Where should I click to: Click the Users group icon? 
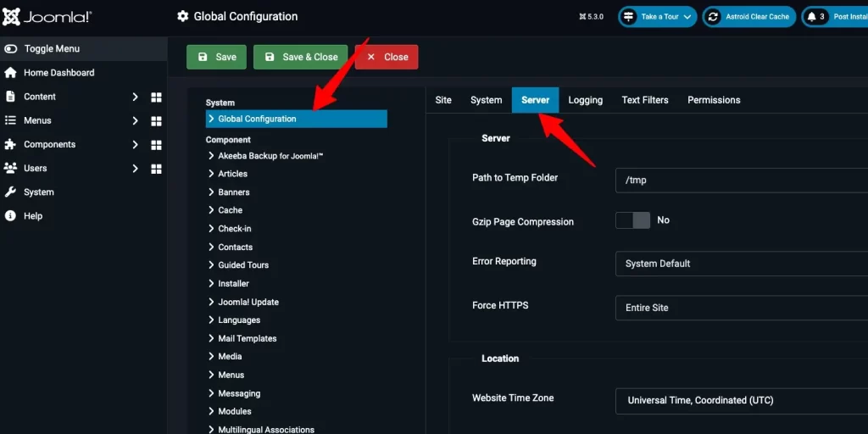[10, 168]
